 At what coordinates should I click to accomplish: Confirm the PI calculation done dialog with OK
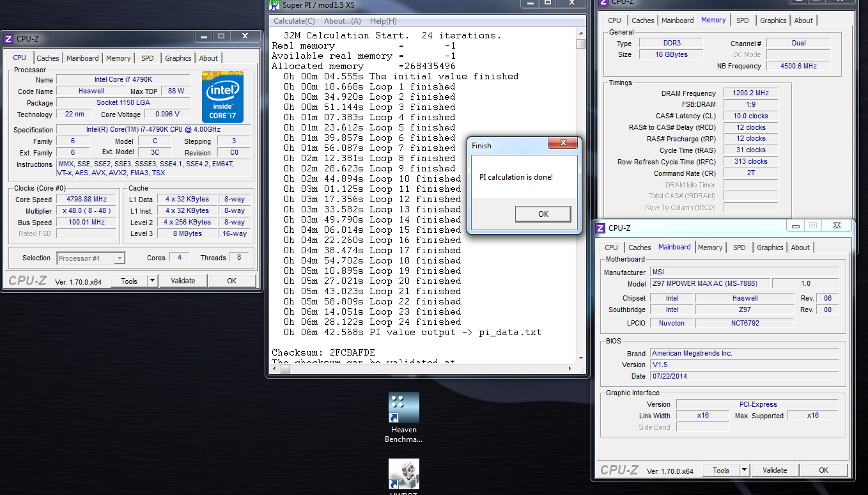point(543,214)
